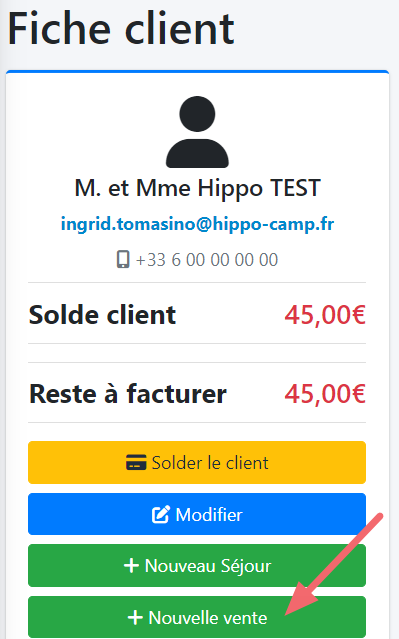The width and height of the screenshot is (399, 639).
Task: Click the credit card icon on yellow button
Action: point(136,463)
